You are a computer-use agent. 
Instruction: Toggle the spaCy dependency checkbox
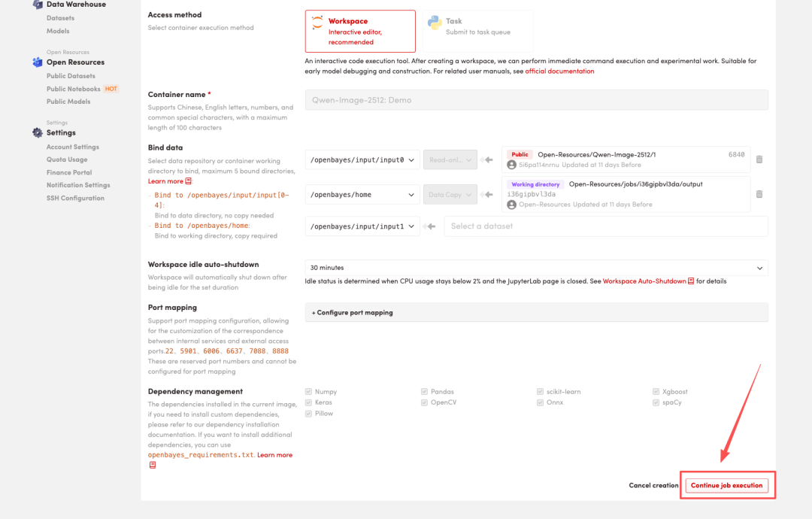pos(656,402)
